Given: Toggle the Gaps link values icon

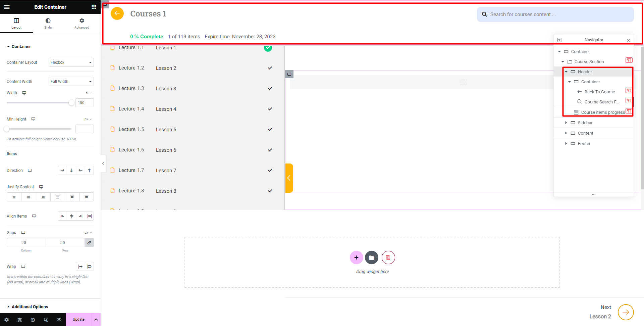Looking at the screenshot, I should coord(89,243).
